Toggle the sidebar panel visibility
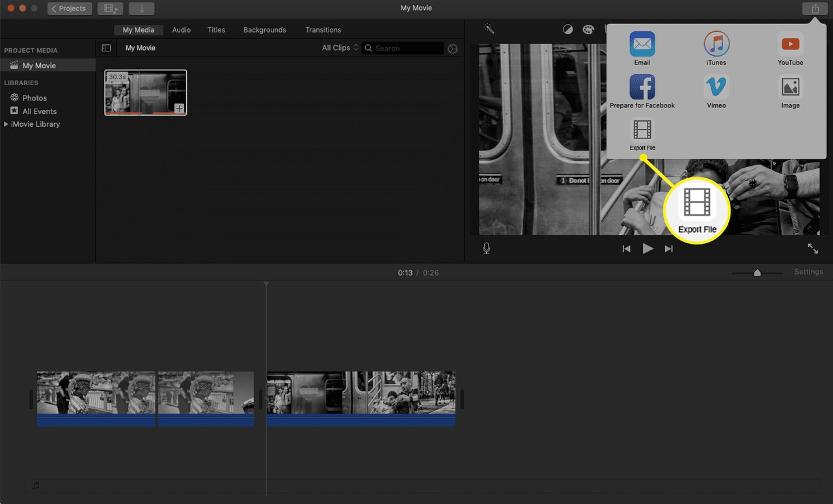The image size is (833, 504). pyautogui.click(x=106, y=47)
